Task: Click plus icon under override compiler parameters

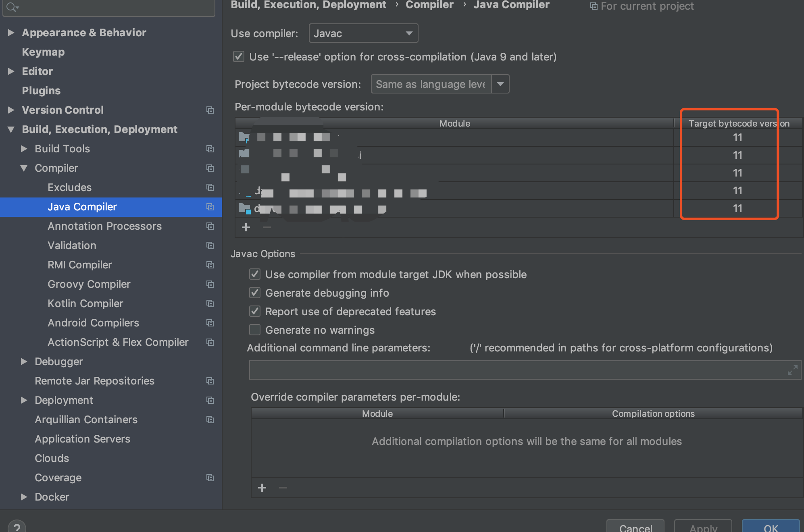Action: click(x=262, y=488)
